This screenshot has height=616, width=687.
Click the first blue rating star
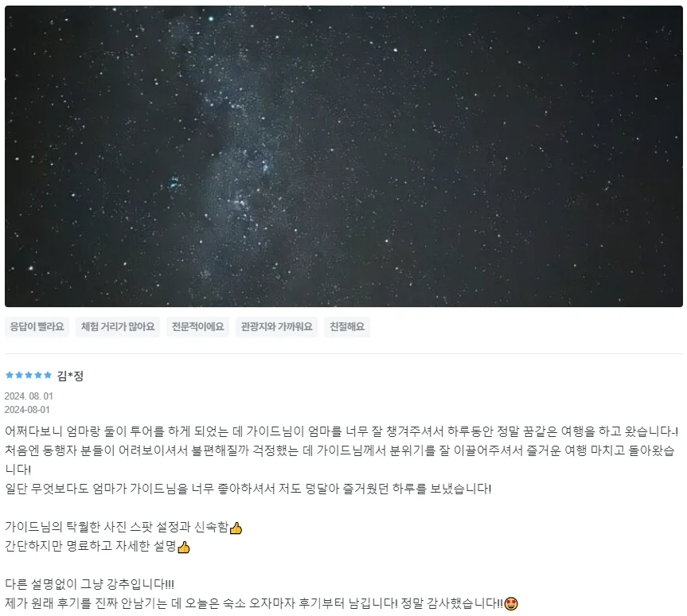click(10, 375)
